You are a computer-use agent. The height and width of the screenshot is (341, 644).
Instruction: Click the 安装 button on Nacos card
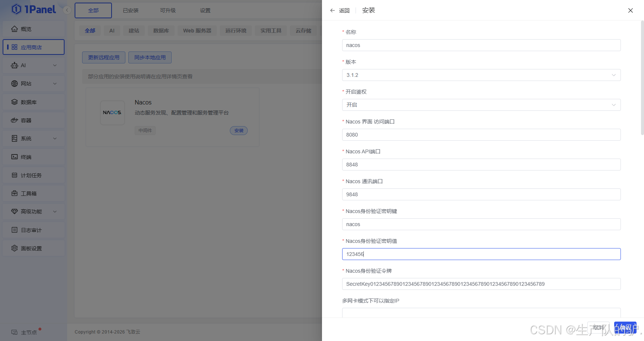239,131
